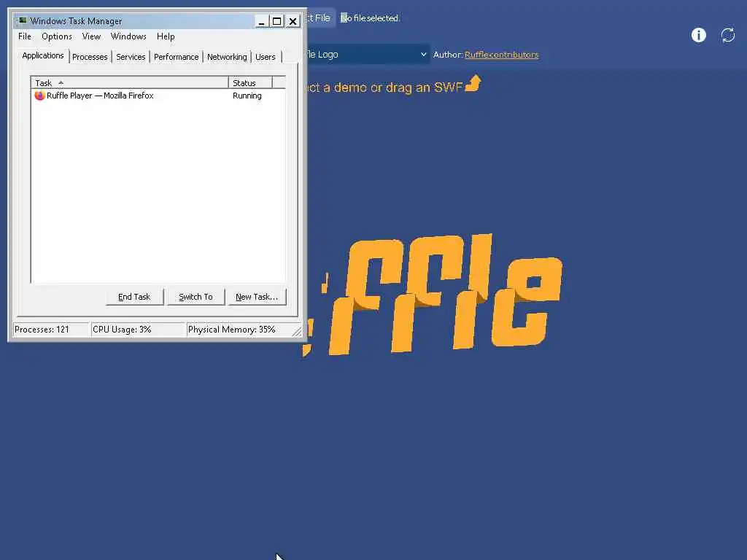This screenshot has width=747, height=560.
Task: Click the 'demo or drag an SWF' text
Action: [x=398, y=87]
